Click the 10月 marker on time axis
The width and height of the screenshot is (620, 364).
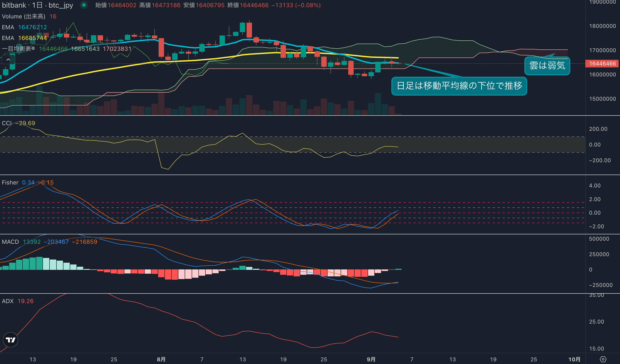[x=574, y=359]
